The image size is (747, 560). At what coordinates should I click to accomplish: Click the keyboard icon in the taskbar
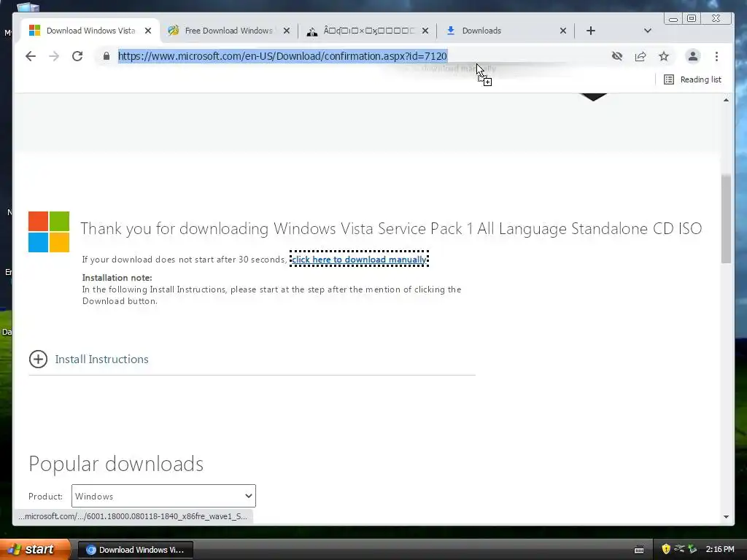coord(639,550)
